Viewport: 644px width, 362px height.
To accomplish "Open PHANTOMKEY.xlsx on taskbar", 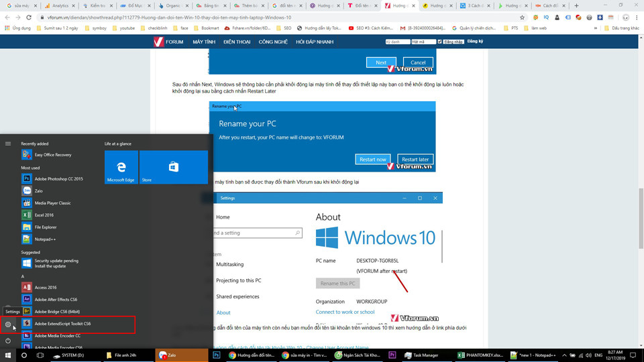I will click(481, 355).
